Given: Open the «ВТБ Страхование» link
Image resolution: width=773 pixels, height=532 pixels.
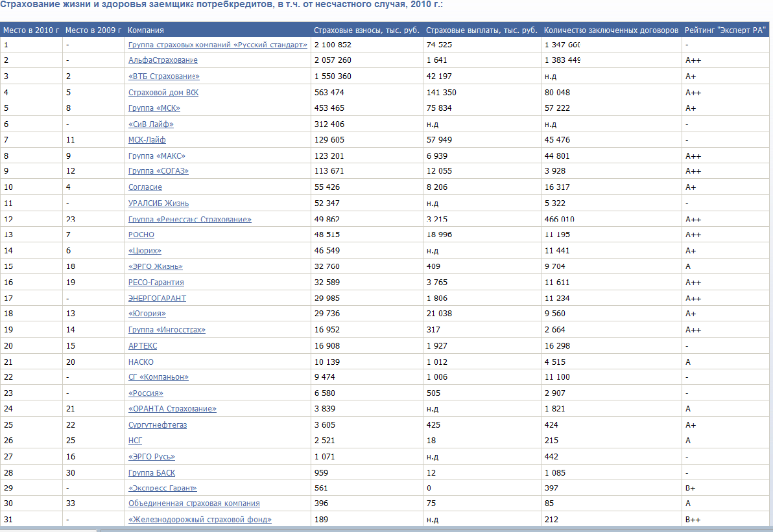Looking at the screenshot, I should [x=160, y=76].
